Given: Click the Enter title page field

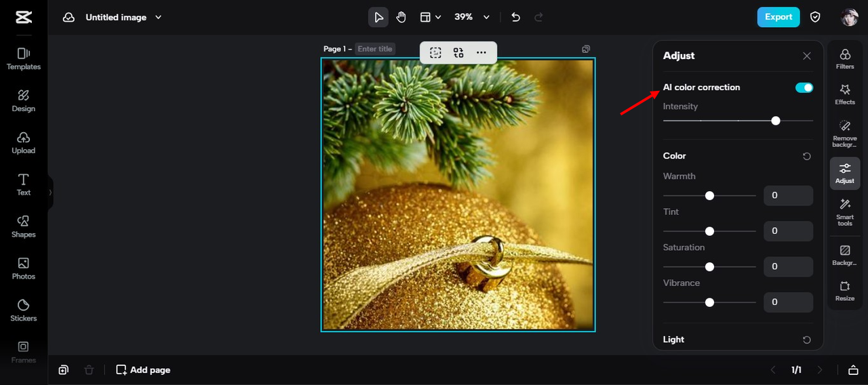Looking at the screenshot, I should tap(375, 49).
